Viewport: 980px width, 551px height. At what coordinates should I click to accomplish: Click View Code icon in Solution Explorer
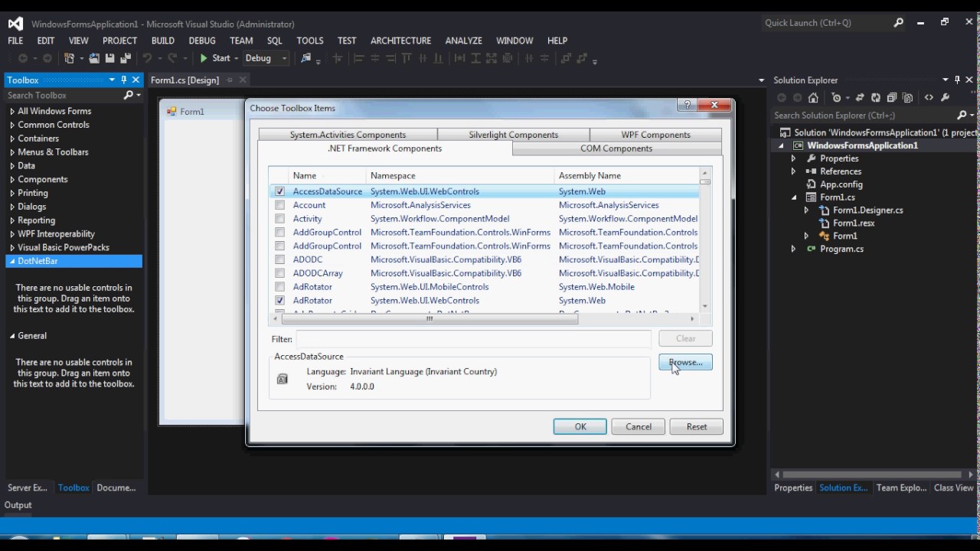pyautogui.click(x=929, y=98)
